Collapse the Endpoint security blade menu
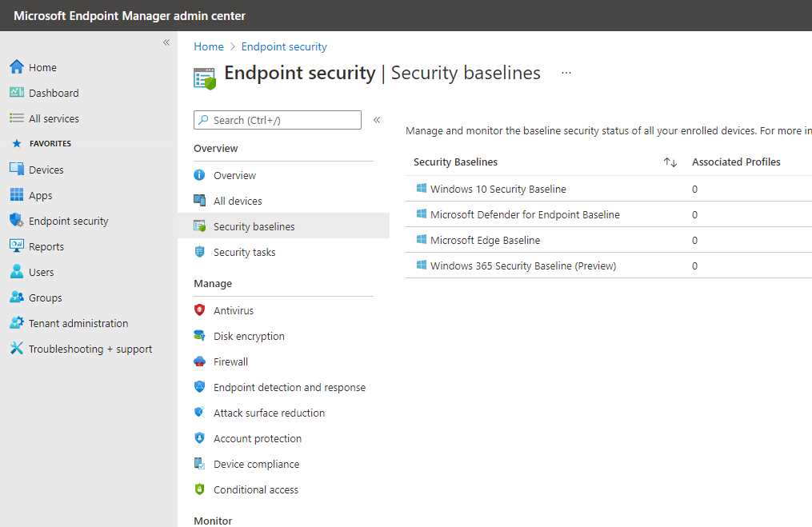 pos(377,120)
